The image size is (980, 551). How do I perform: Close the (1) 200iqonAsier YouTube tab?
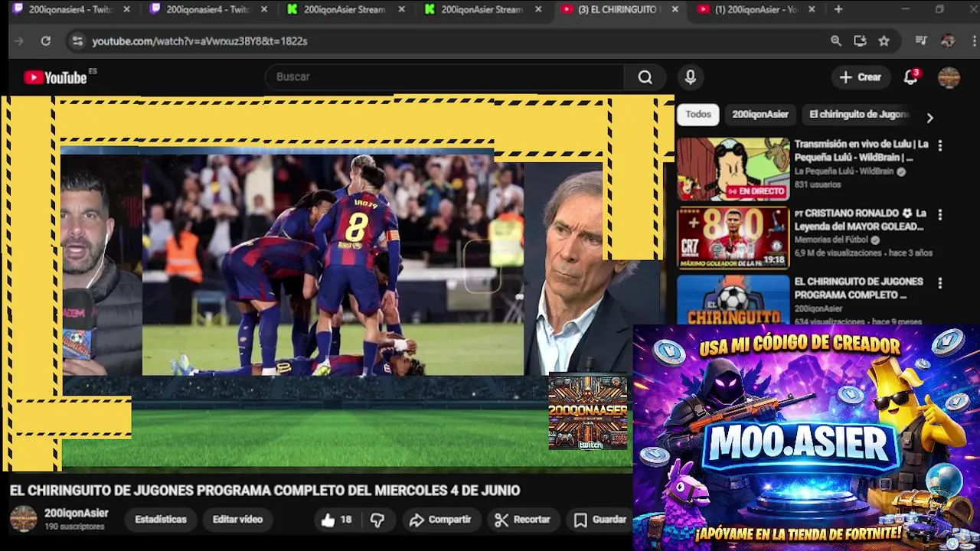click(812, 9)
